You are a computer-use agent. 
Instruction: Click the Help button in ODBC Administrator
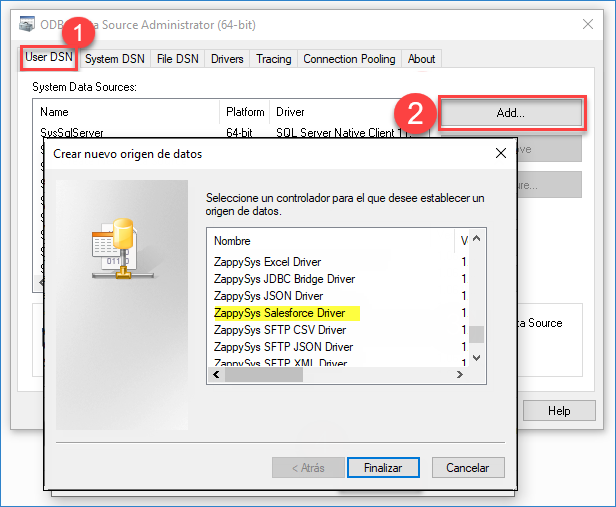coord(559,411)
